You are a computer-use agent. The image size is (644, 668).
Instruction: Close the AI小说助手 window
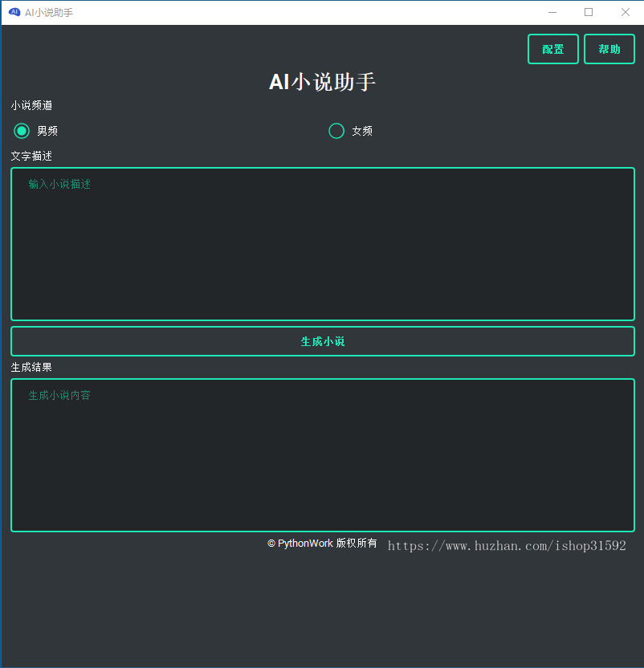(626, 12)
